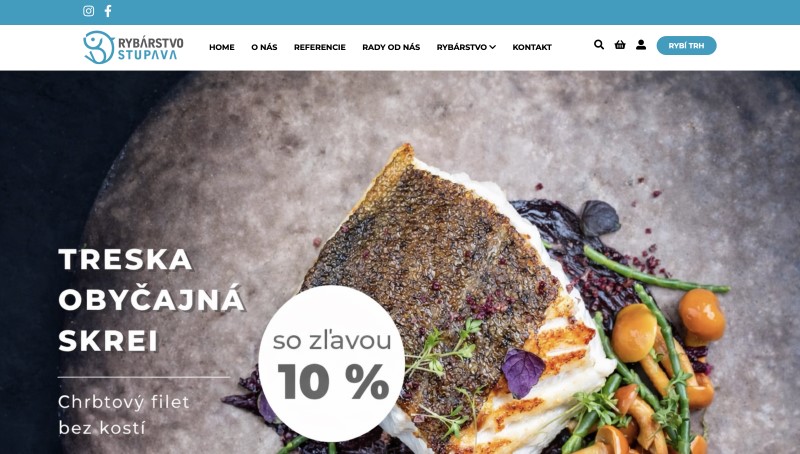Click the 10 % discount badge

click(332, 363)
